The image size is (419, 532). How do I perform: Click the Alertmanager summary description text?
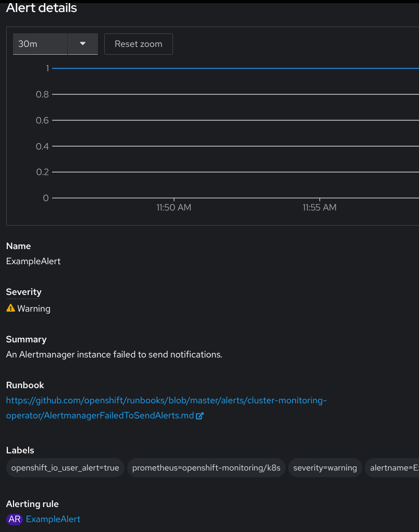(114, 354)
